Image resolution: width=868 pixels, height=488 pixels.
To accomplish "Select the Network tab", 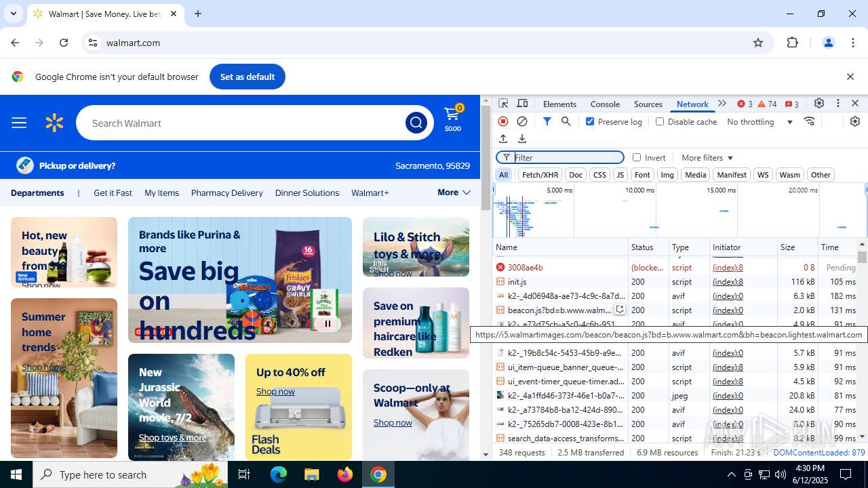I will [x=692, y=104].
